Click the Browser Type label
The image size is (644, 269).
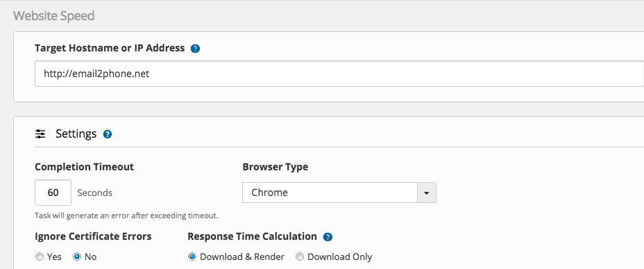click(276, 167)
